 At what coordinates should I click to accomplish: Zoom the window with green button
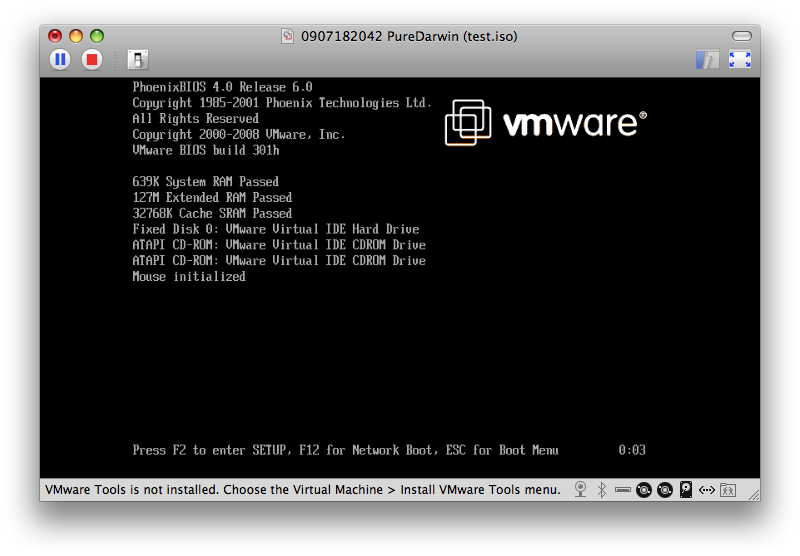pyautogui.click(x=97, y=36)
